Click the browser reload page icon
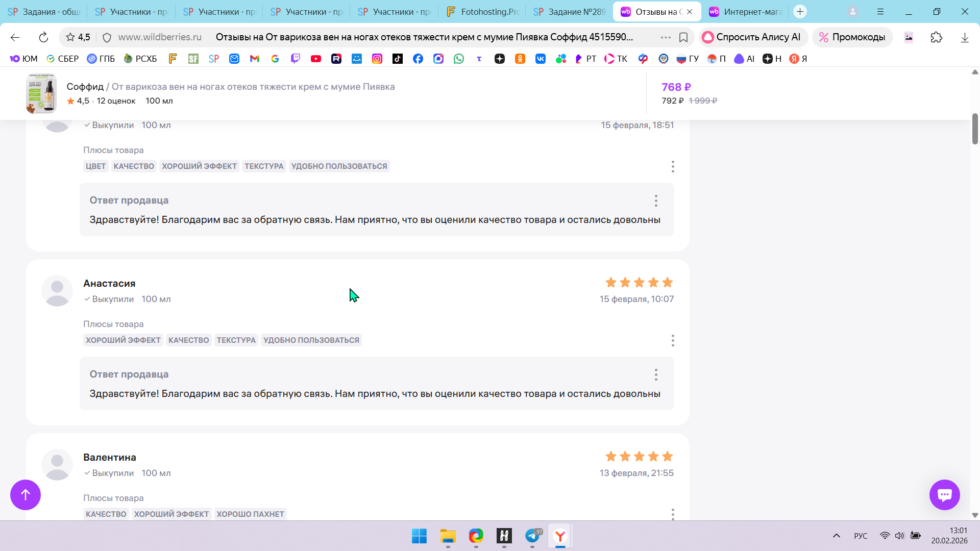 point(43,37)
